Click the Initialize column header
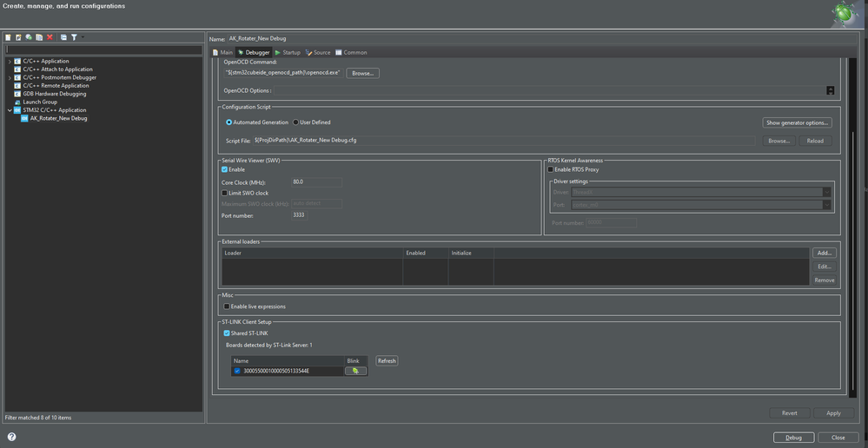Screen dimensions: 868x448 [x=471, y=253]
